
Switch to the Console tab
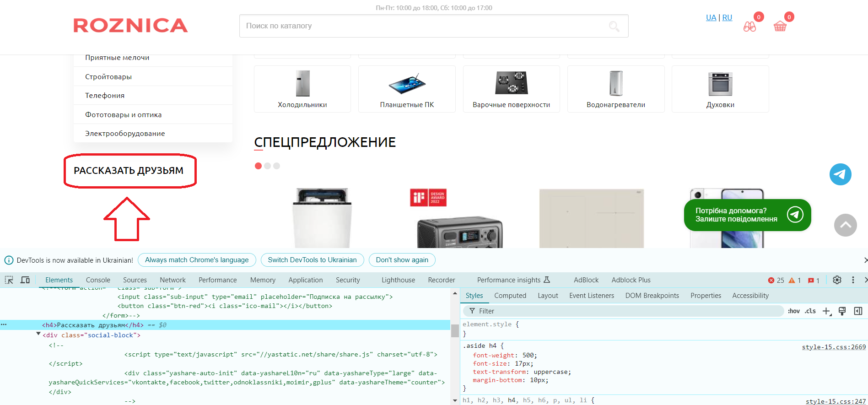tap(98, 280)
